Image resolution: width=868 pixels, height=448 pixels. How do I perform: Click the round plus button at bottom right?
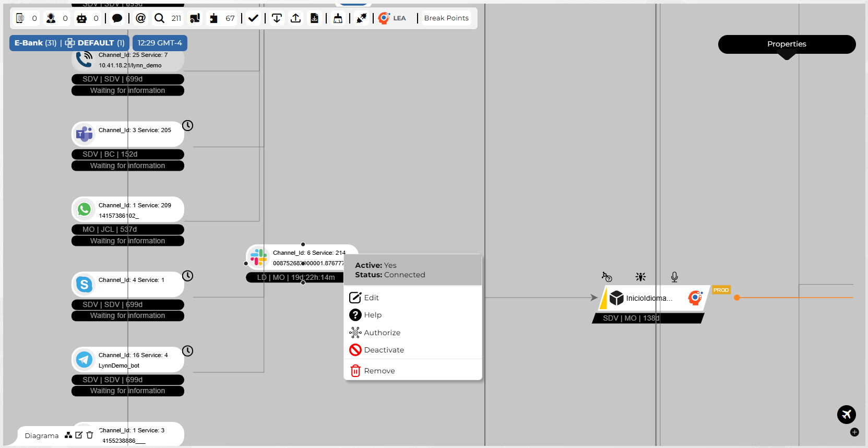tap(854, 432)
